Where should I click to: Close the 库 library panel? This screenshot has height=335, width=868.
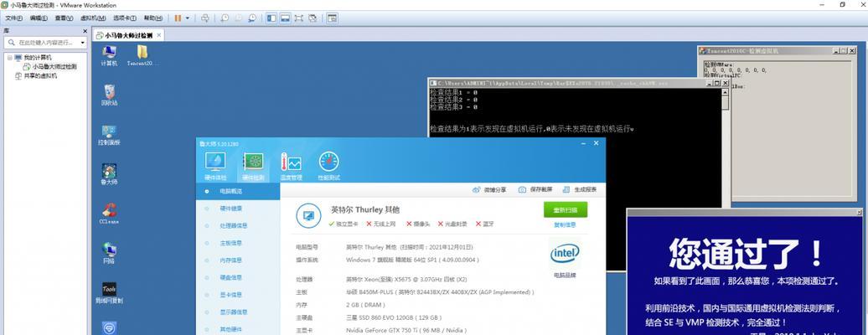84,31
